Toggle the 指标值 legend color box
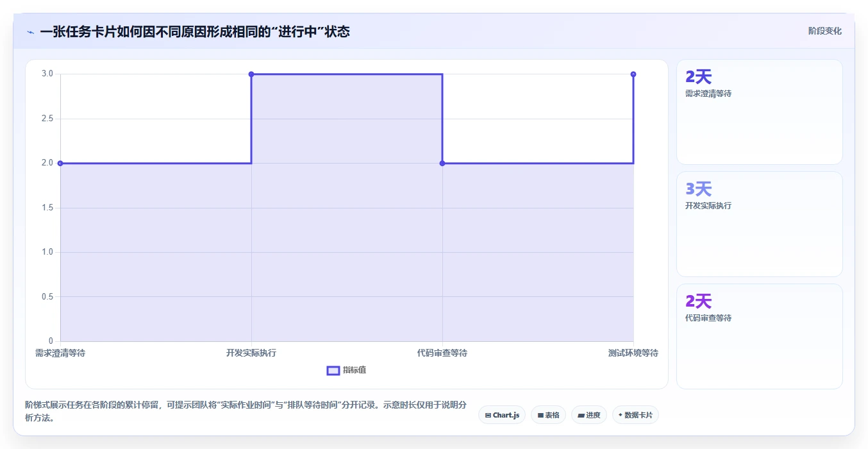 pos(333,370)
